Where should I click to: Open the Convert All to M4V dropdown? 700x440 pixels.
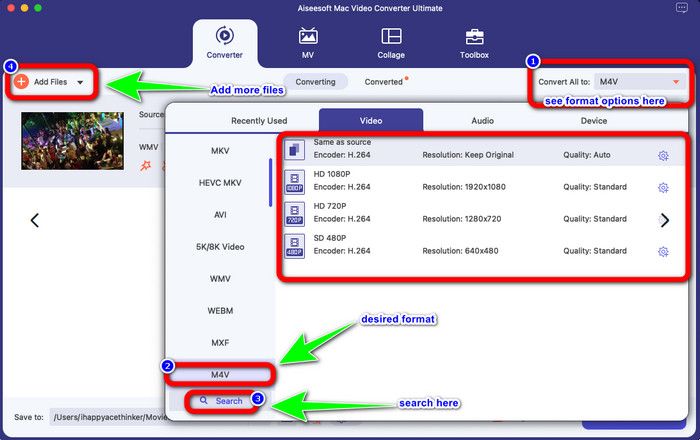click(x=640, y=82)
